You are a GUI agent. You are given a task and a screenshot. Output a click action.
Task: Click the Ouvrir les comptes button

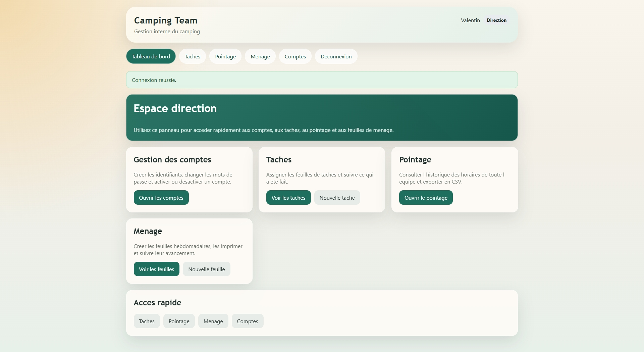[161, 197]
